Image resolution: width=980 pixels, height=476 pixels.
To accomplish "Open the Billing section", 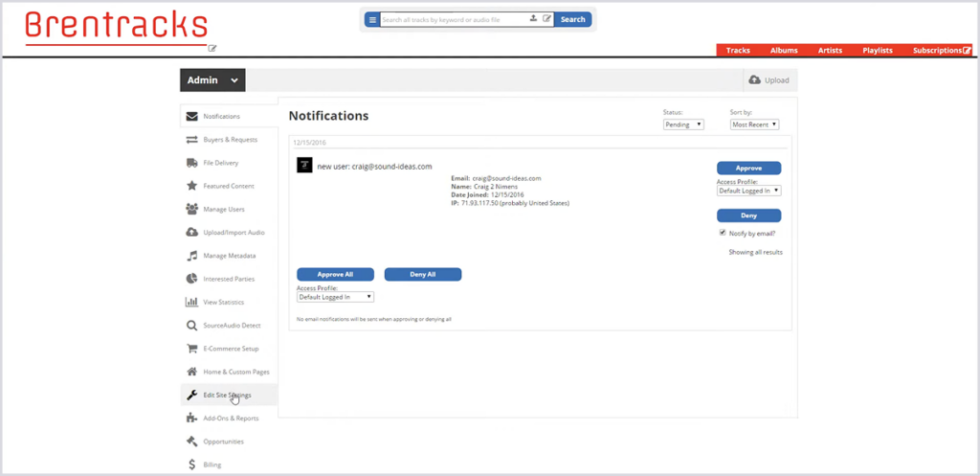I will [x=212, y=465].
